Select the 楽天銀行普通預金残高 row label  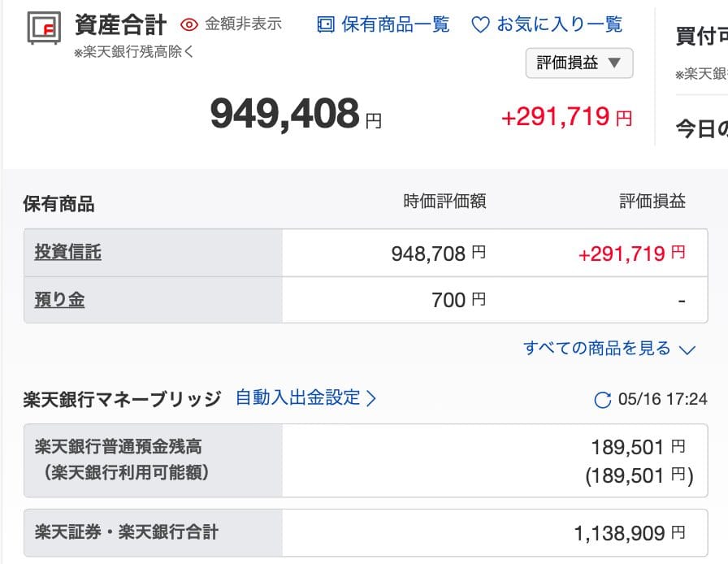[118, 446]
